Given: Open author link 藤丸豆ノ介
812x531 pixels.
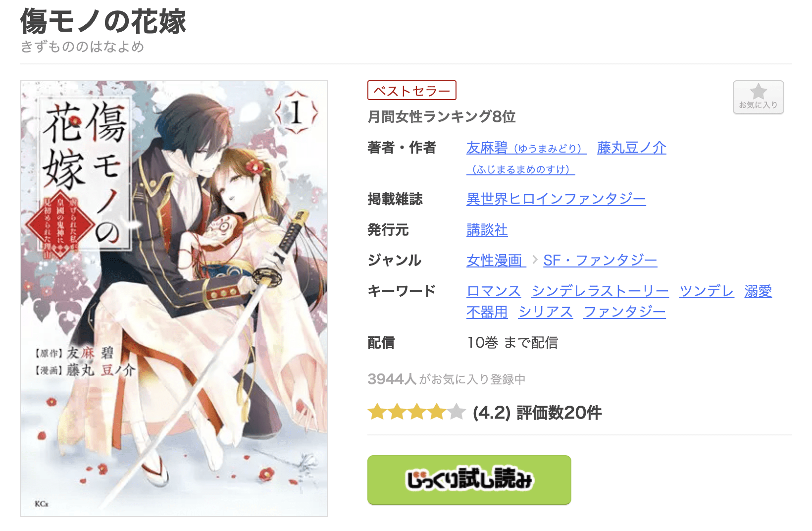Looking at the screenshot, I should pos(631,148).
